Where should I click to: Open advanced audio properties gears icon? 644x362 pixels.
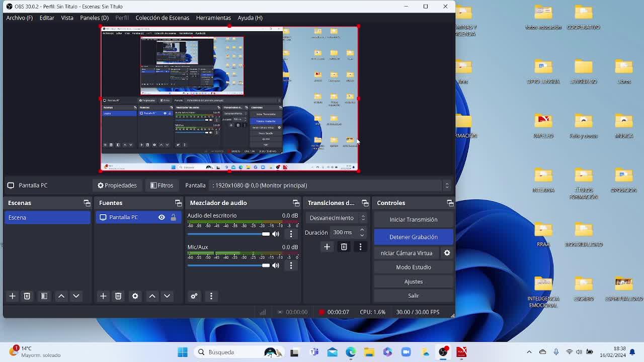194,296
